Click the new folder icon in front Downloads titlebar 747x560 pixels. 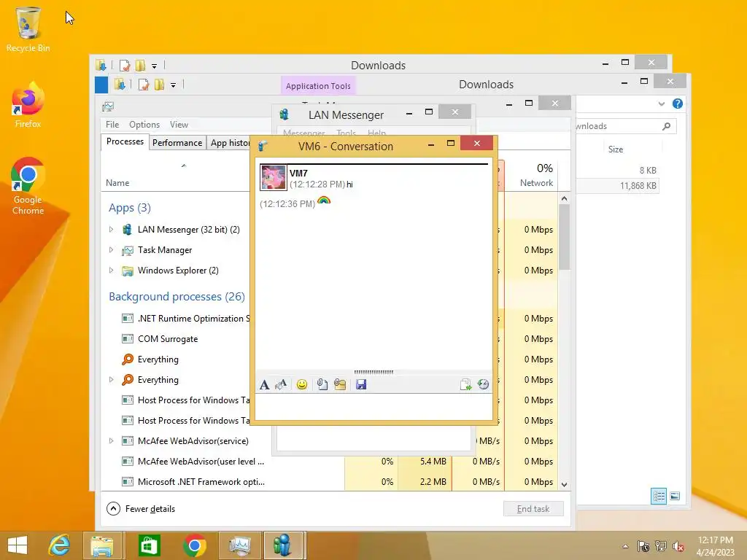tap(159, 85)
